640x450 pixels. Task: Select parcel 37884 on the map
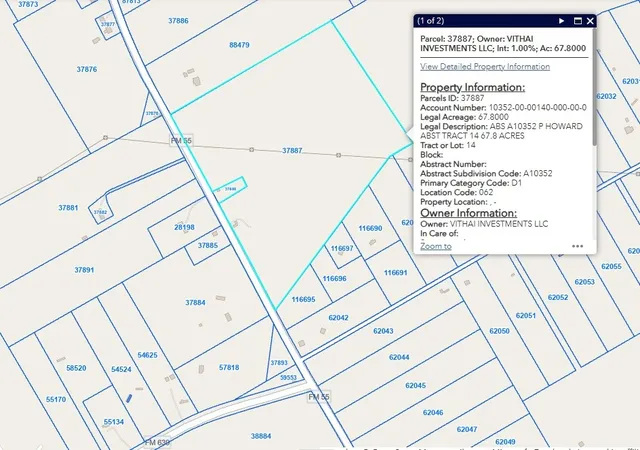point(196,303)
